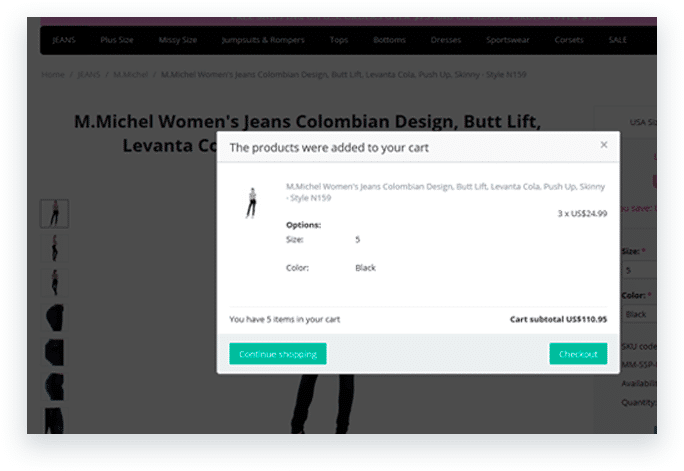Open the SALE menu item
Image resolution: width=684 pixels, height=471 pixels.
click(x=618, y=40)
